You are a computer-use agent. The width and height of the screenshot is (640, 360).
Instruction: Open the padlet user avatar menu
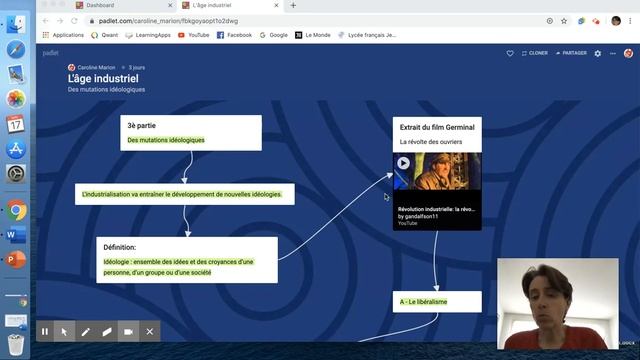tap(628, 53)
